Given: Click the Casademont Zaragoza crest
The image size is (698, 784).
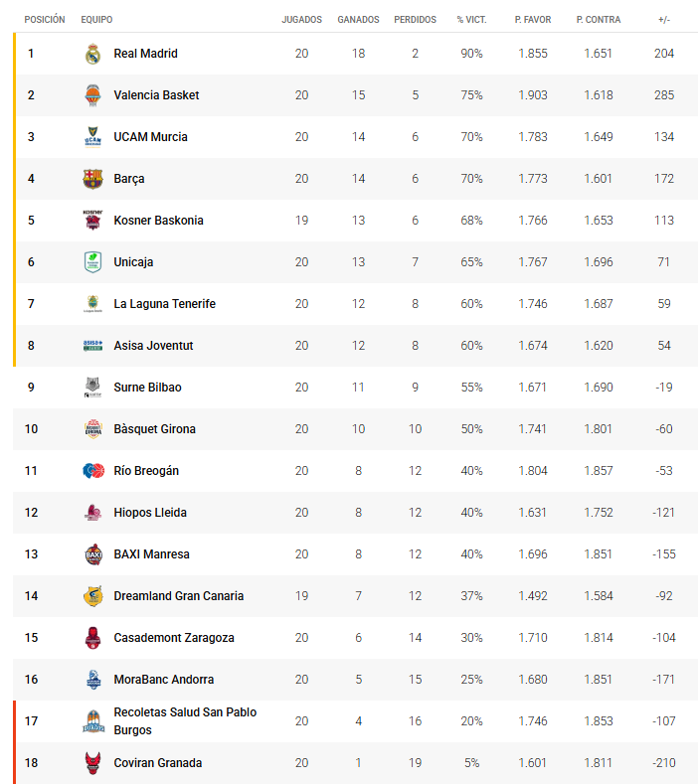Looking at the screenshot, I should (92, 638).
